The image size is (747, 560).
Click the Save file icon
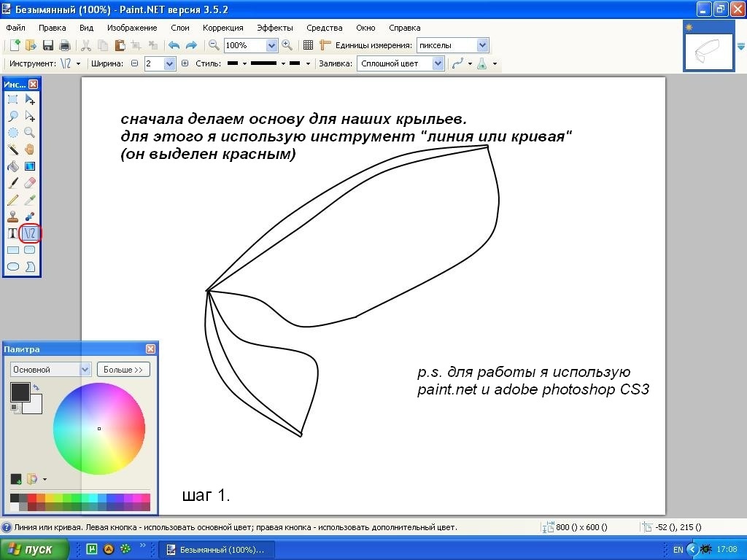[48, 45]
